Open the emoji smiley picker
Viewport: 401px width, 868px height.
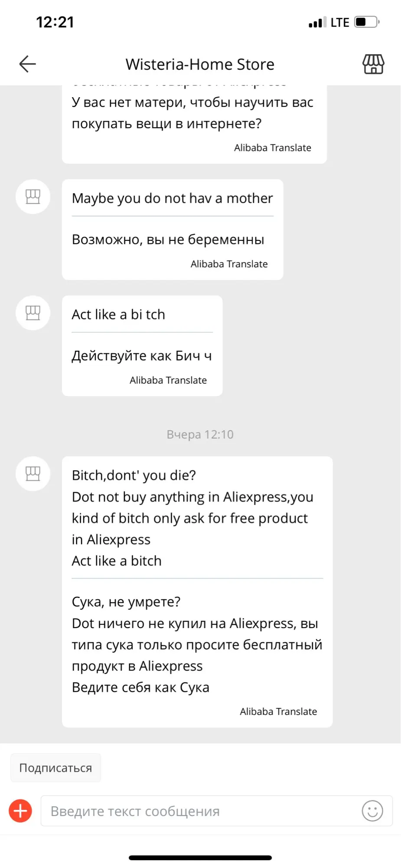tap(372, 810)
